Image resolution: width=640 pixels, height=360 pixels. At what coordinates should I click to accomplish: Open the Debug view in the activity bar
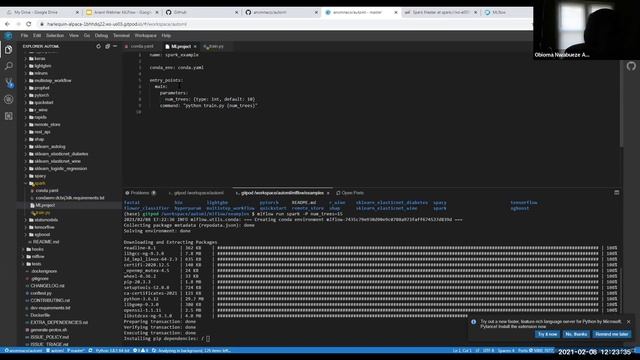click(x=9, y=100)
